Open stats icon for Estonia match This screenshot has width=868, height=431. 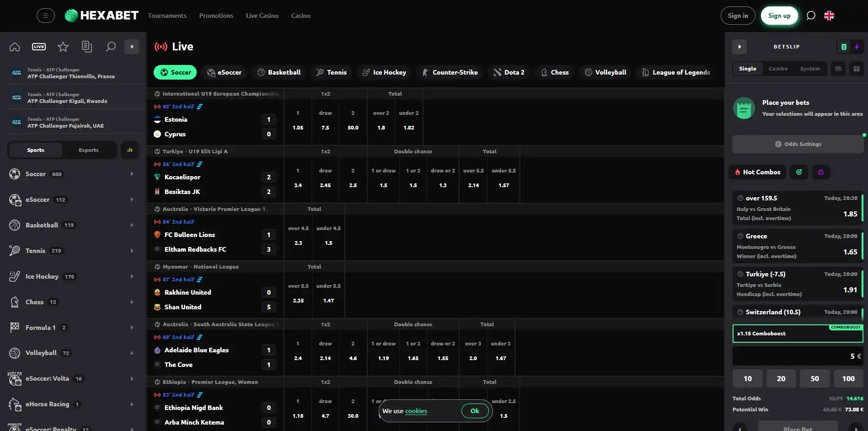pyautogui.click(x=199, y=107)
